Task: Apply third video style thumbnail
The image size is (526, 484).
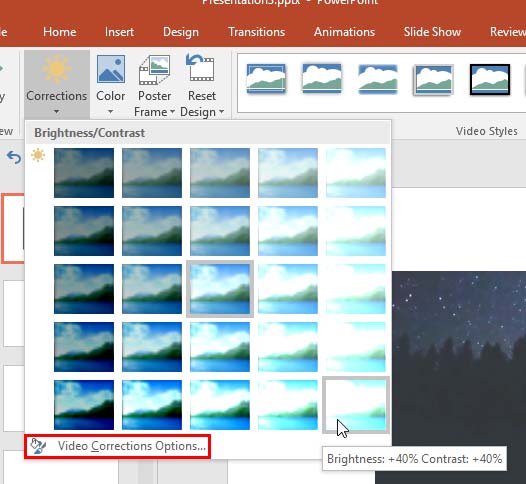Action: pos(378,78)
